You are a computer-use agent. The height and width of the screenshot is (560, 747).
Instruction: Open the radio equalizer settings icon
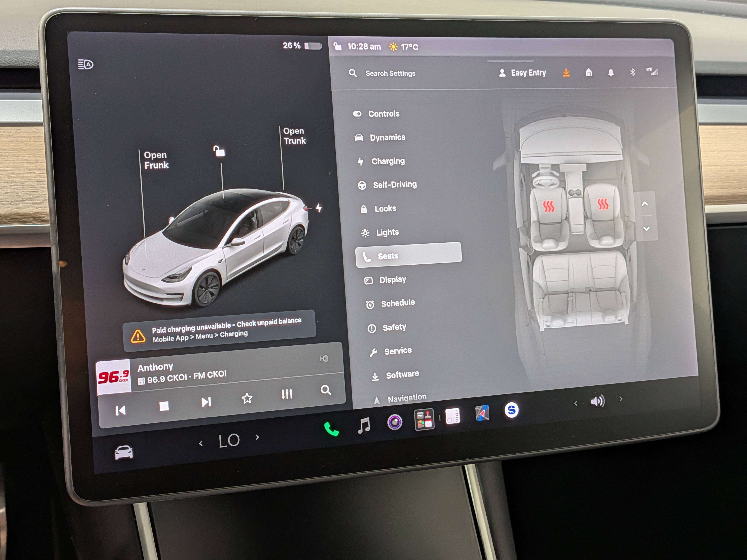coord(287,394)
